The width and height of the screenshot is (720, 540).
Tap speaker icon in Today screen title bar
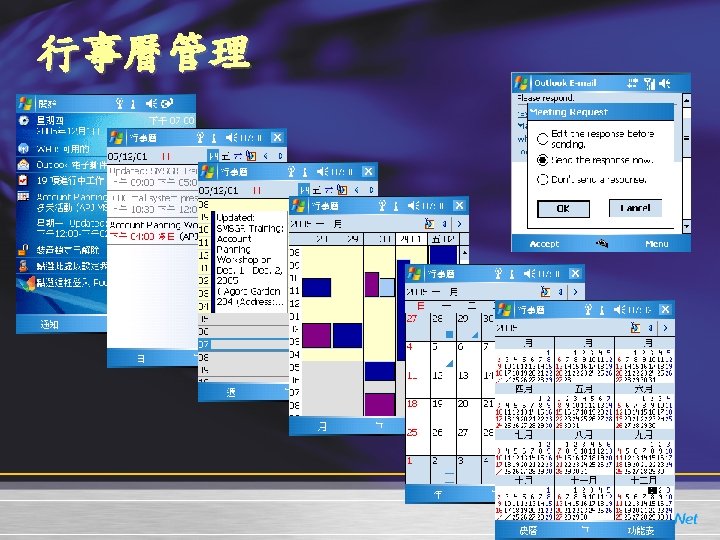(151, 104)
